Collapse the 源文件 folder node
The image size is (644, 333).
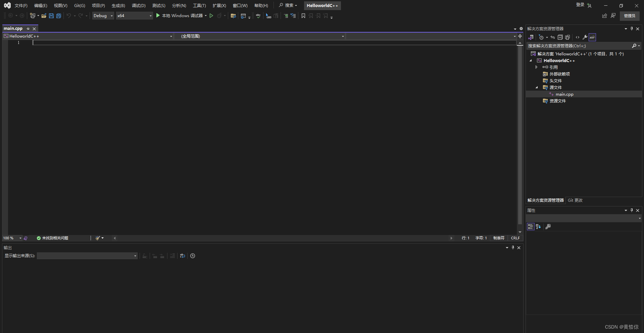[x=536, y=87]
